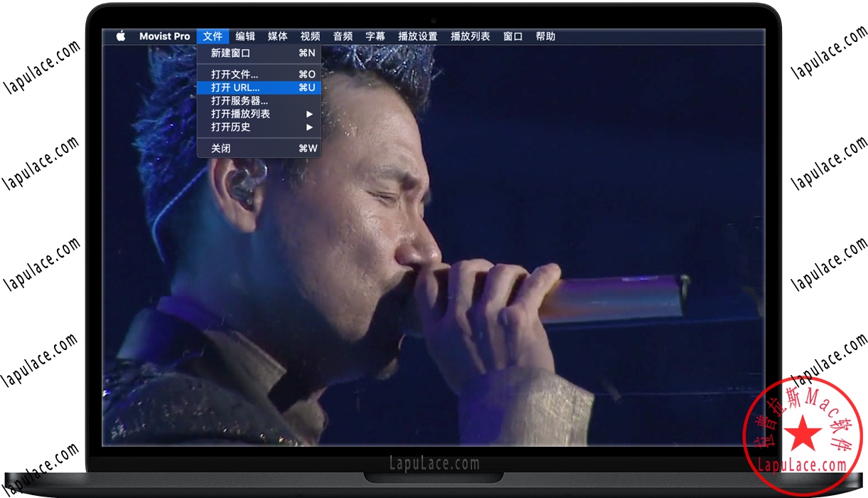Screen dimensions: 868x498
Task: Open the 播放列表 menu in menu bar
Action: point(471,36)
